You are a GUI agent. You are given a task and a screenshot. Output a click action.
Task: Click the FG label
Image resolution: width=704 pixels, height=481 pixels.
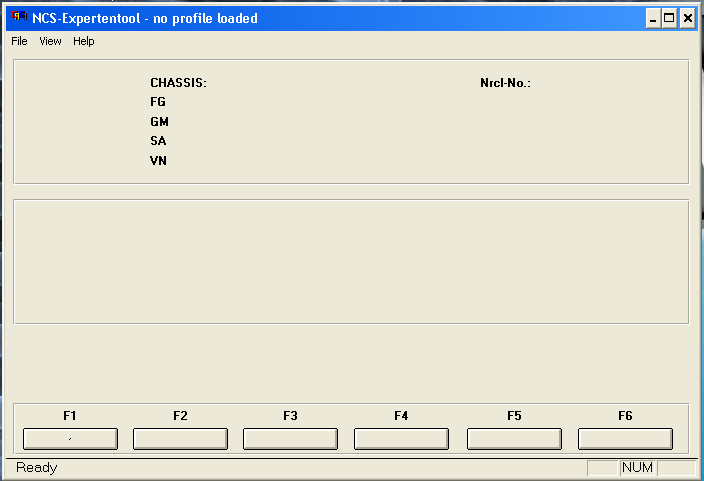[158, 102]
